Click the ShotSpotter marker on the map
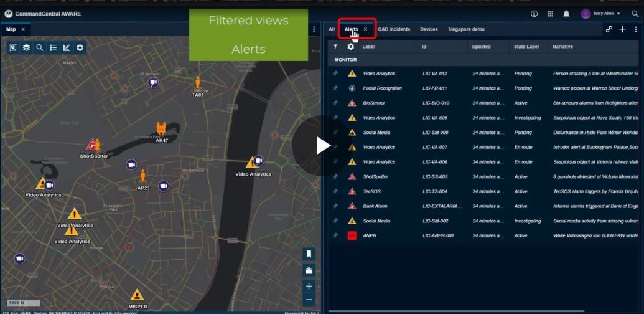The width and height of the screenshot is (644, 314). click(x=93, y=145)
